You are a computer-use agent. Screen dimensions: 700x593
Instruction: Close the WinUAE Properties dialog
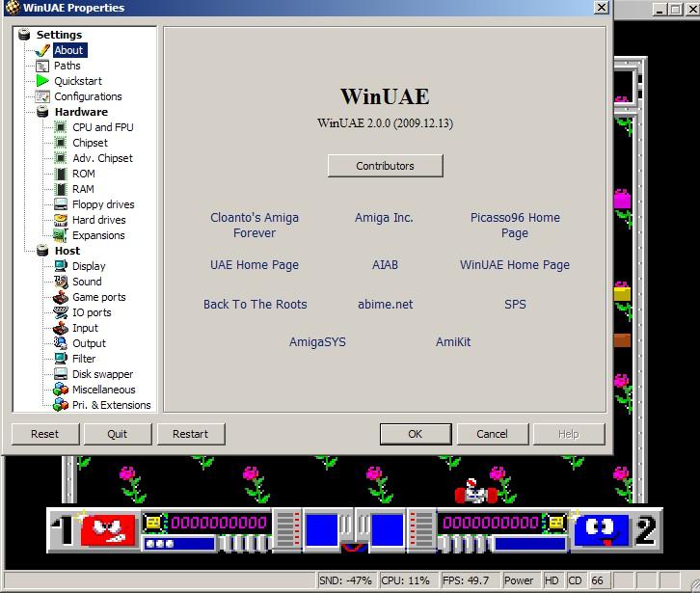click(x=602, y=8)
